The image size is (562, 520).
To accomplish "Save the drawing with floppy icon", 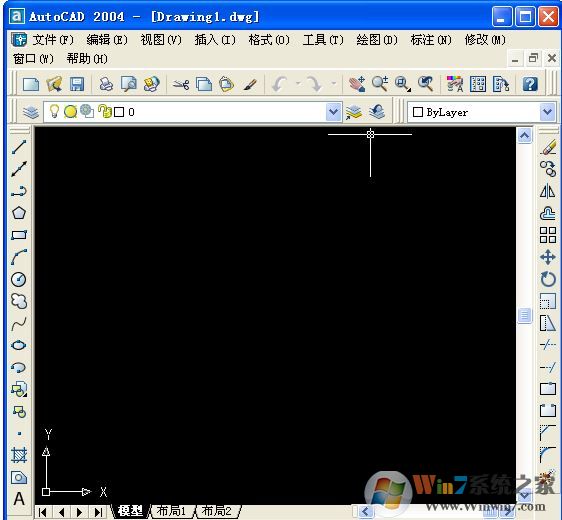I will click(x=77, y=85).
